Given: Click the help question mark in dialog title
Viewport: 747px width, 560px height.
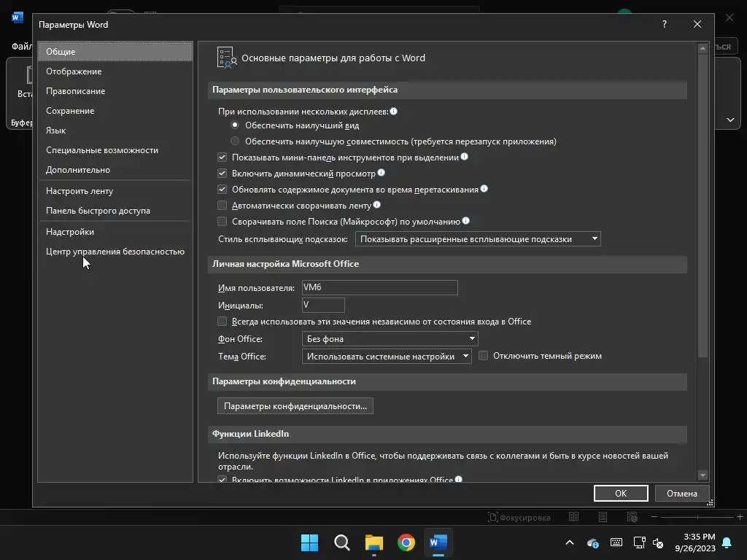Looking at the screenshot, I should pos(665,24).
